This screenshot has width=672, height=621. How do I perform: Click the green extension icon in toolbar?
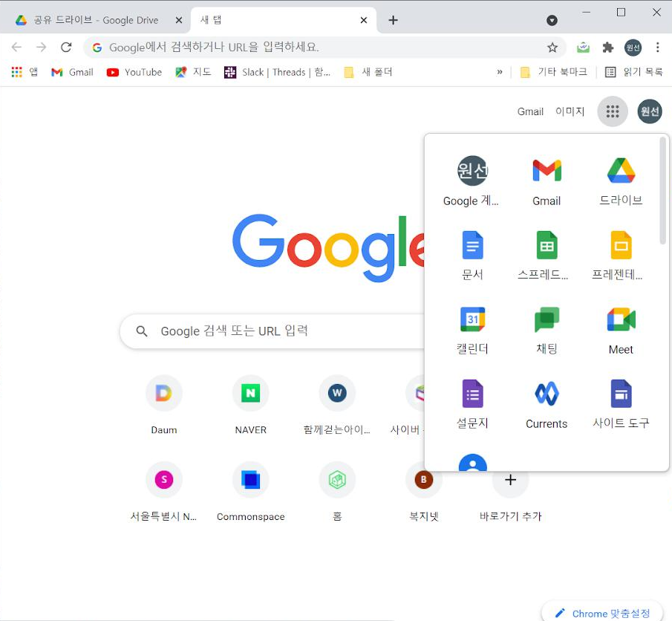tap(584, 48)
